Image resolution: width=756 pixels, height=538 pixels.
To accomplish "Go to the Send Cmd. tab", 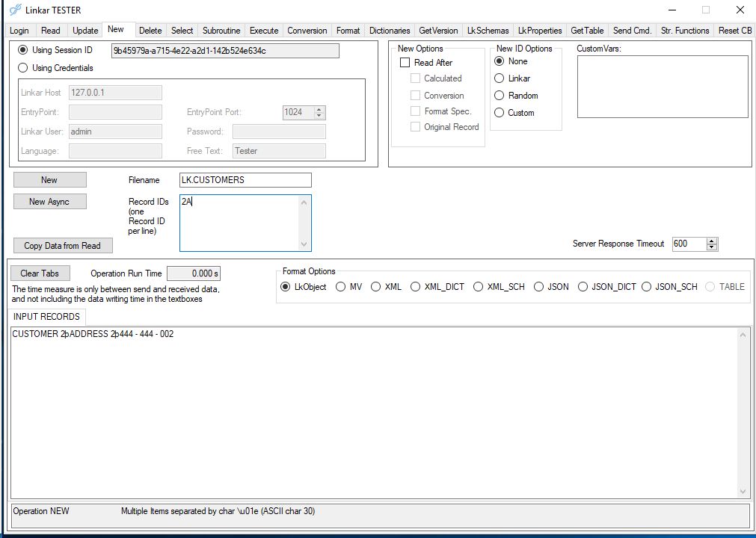I will point(632,31).
